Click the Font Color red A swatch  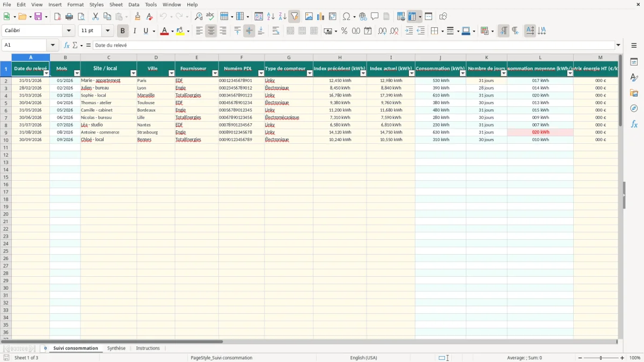(x=165, y=31)
